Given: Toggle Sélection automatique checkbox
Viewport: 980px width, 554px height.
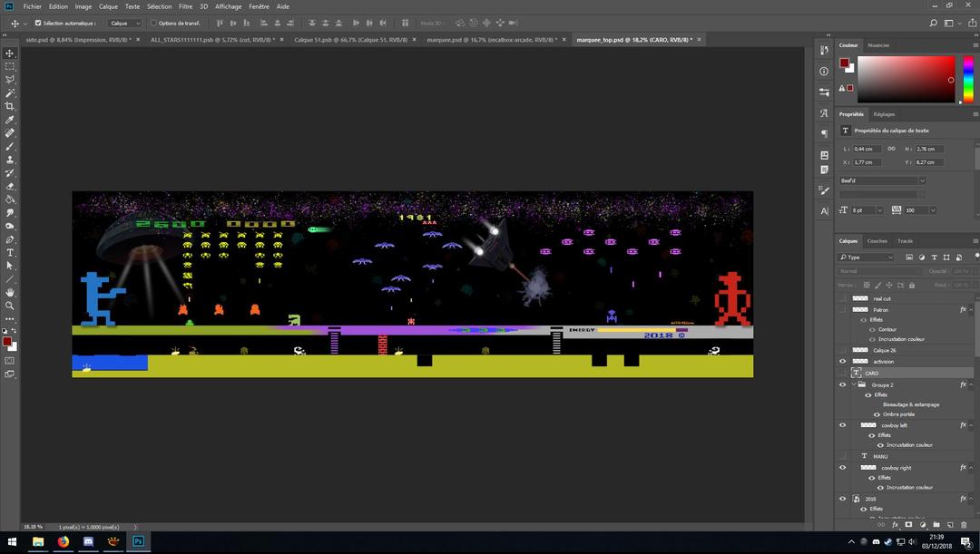Looking at the screenshot, I should [38, 23].
